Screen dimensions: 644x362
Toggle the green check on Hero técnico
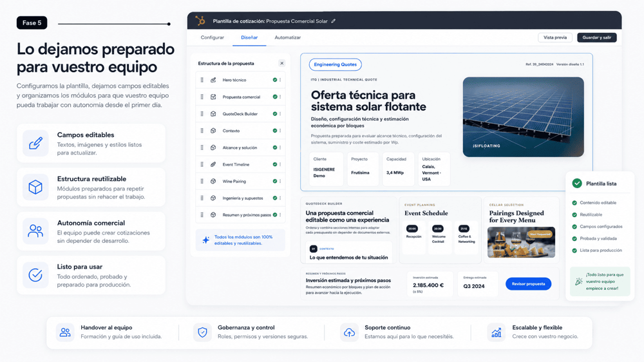click(x=275, y=80)
